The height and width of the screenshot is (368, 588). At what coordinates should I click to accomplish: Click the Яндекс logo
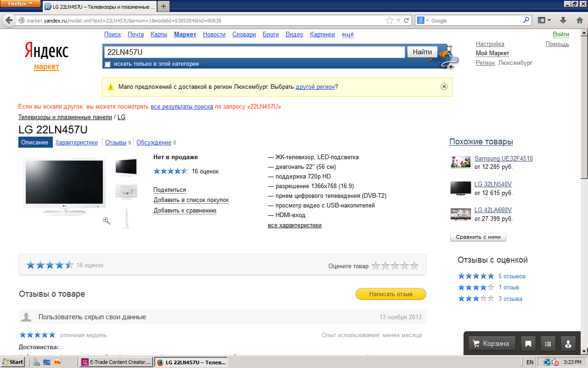[x=46, y=51]
